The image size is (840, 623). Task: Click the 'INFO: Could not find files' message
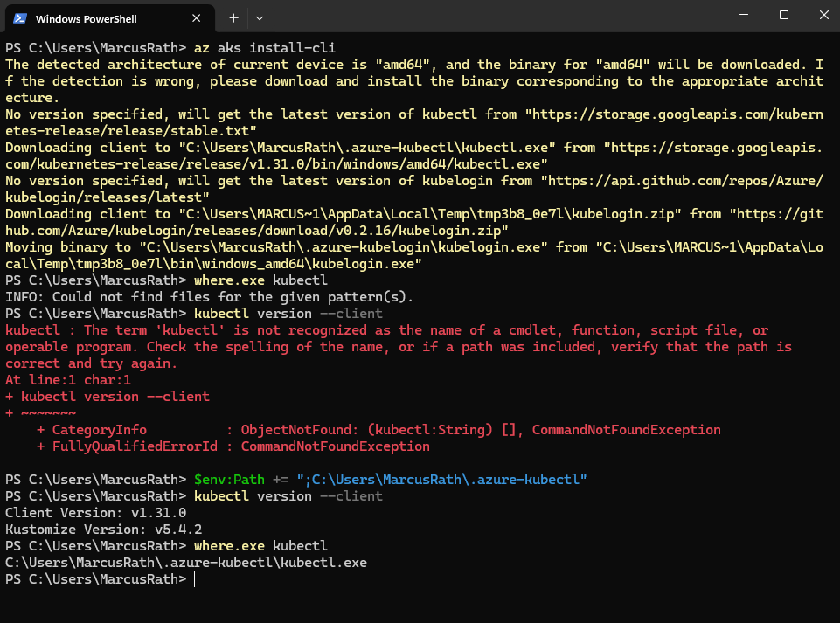210,297
